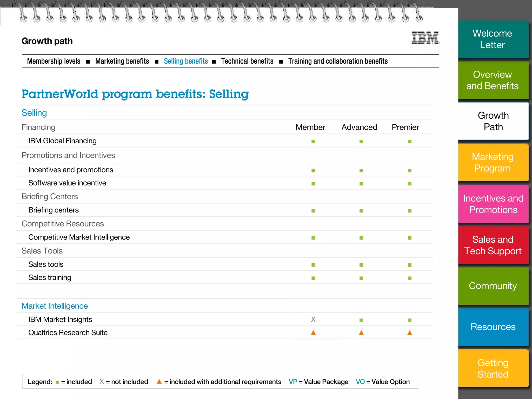
Task: Click the 'Financing' group heading
Action: (38, 127)
